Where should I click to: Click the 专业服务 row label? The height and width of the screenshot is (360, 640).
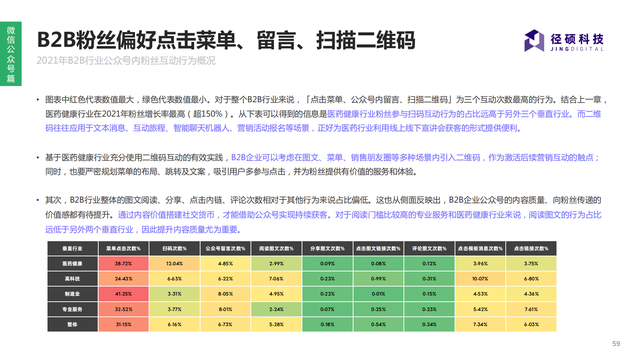[72, 309]
